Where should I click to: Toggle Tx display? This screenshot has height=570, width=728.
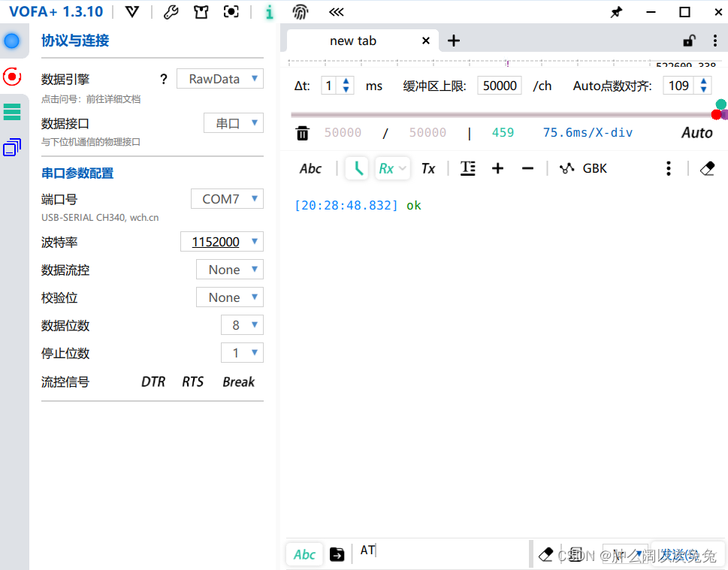[428, 168]
